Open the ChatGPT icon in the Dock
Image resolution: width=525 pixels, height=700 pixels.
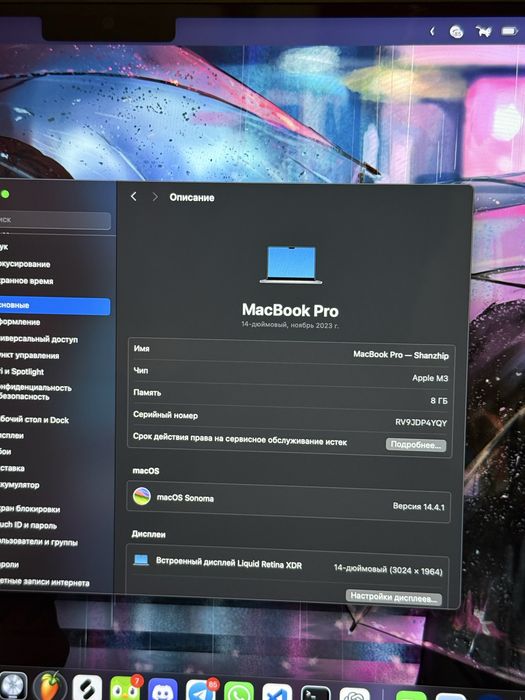coord(354,695)
